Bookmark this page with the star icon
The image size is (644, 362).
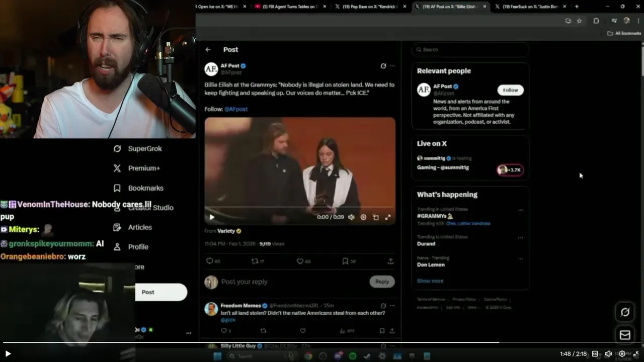tap(579, 21)
